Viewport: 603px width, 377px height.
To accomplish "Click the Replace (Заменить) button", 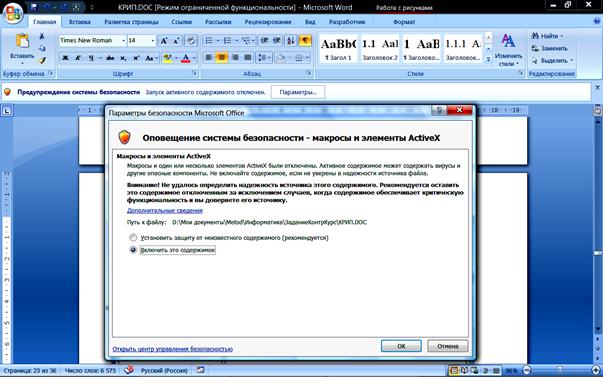I will point(549,48).
